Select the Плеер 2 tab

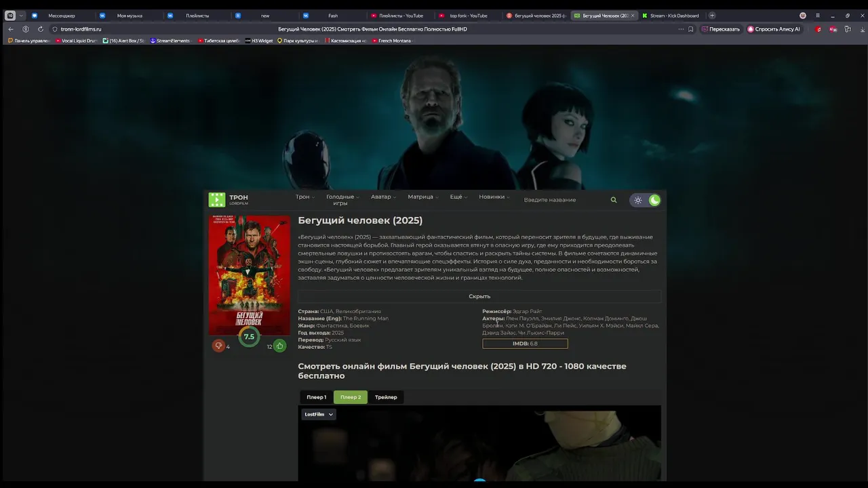pyautogui.click(x=351, y=397)
